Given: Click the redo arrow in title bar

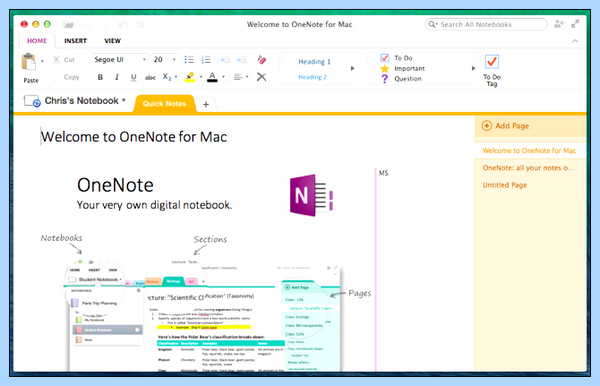Looking at the screenshot, I should 140,24.
